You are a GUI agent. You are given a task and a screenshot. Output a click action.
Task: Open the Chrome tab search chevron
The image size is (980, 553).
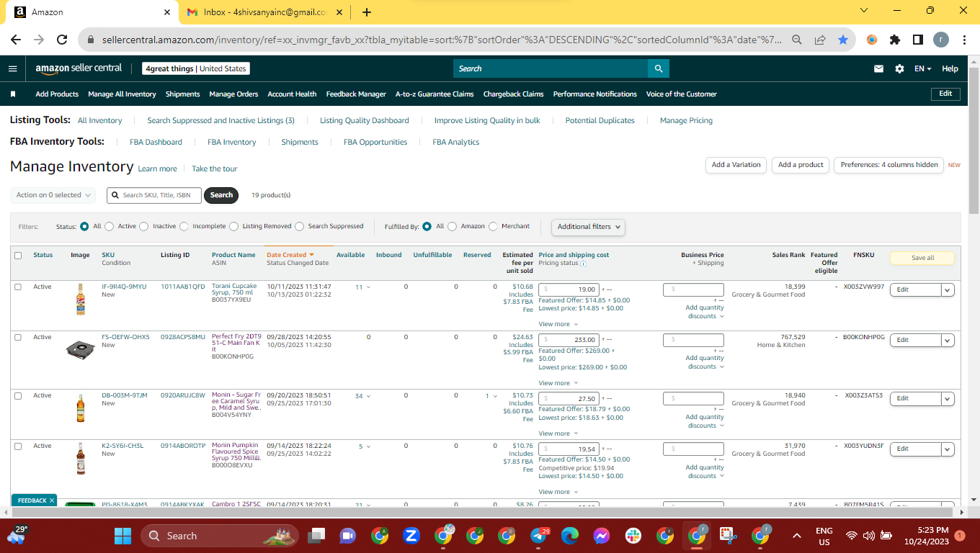click(x=864, y=10)
